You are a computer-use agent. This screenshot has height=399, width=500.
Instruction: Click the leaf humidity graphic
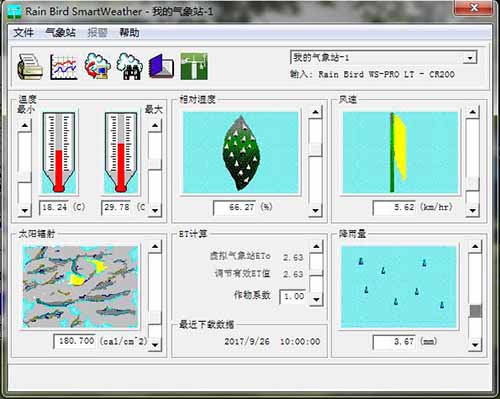[241, 153]
